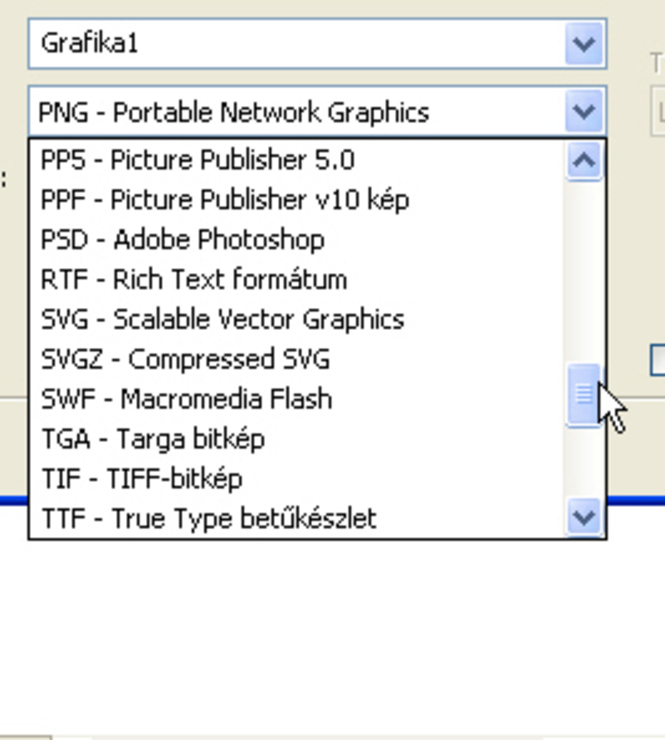Click scrollbar track below the thumb
Viewport: 665px width, 740px height.
[584, 462]
